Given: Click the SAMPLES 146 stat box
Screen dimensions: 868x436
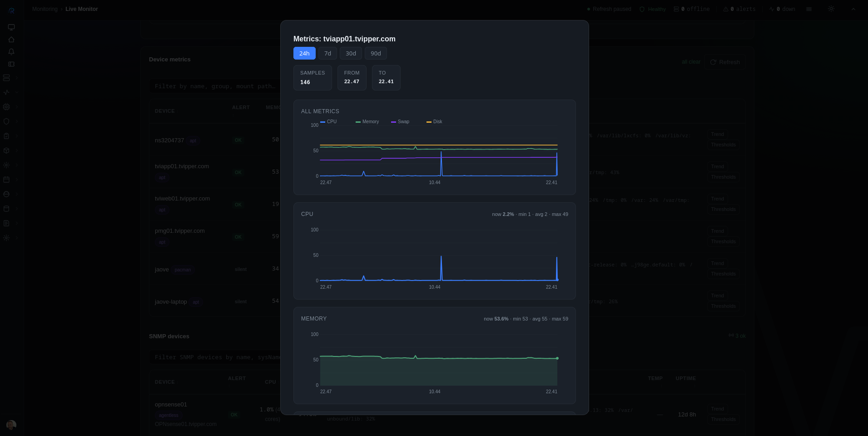Looking at the screenshot, I should coord(312,78).
